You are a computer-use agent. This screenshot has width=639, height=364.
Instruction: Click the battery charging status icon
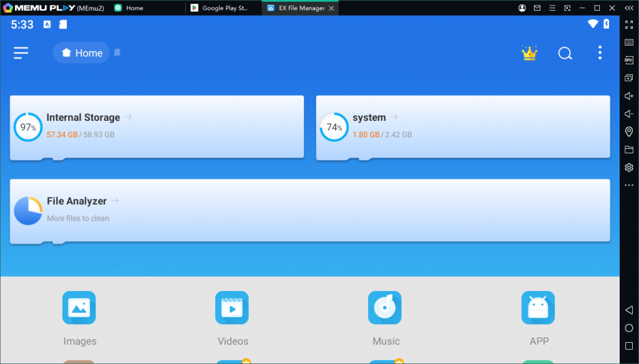pyautogui.click(x=607, y=24)
